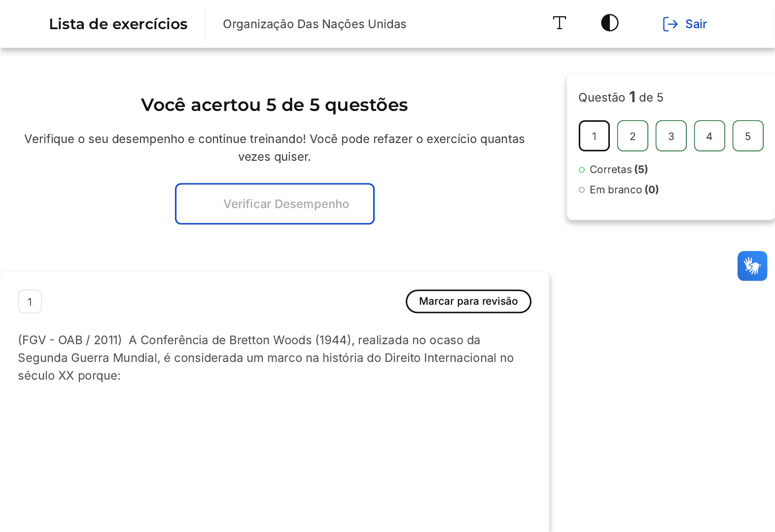The width and height of the screenshot is (775, 532).
Task: Click the Bretton Woods question text
Action: pos(266,358)
